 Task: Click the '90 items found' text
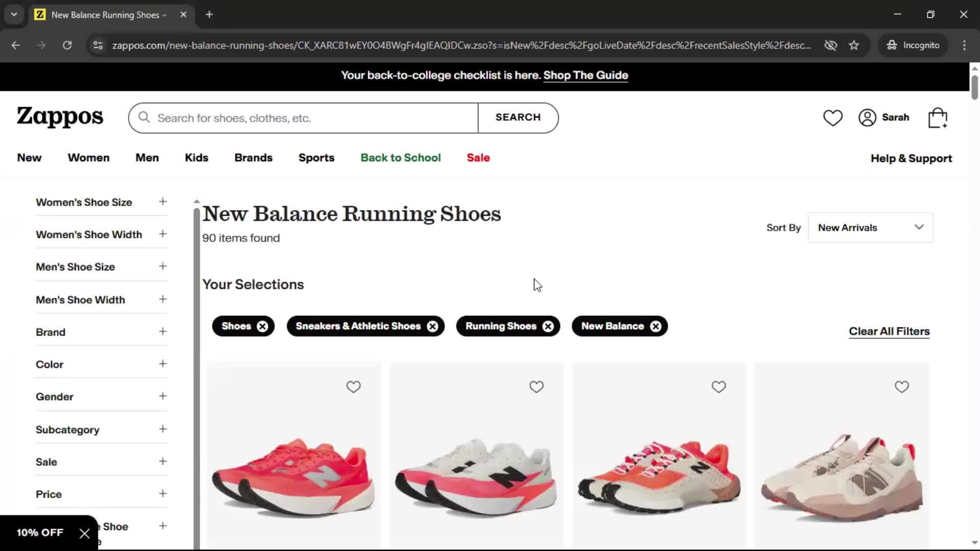pos(241,238)
